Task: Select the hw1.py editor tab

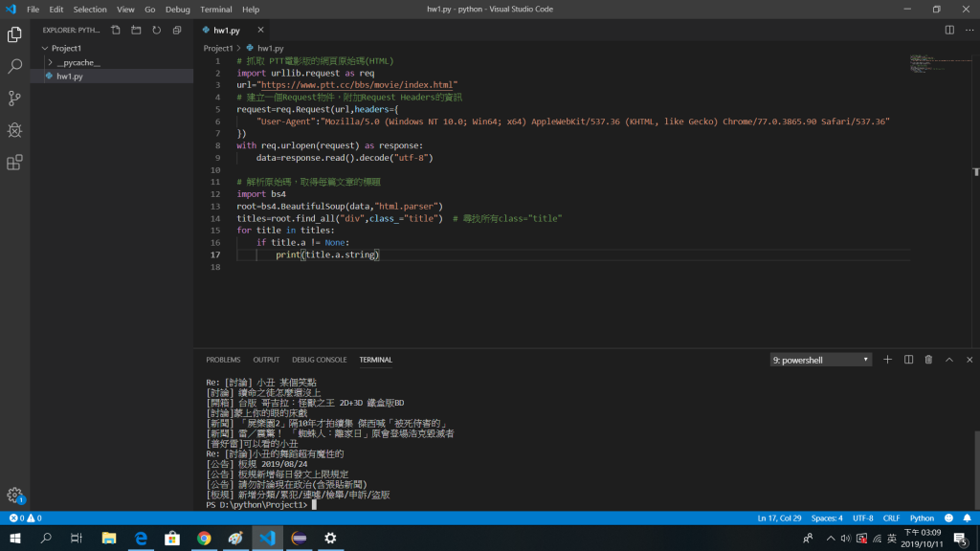Action: tap(226, 30)
